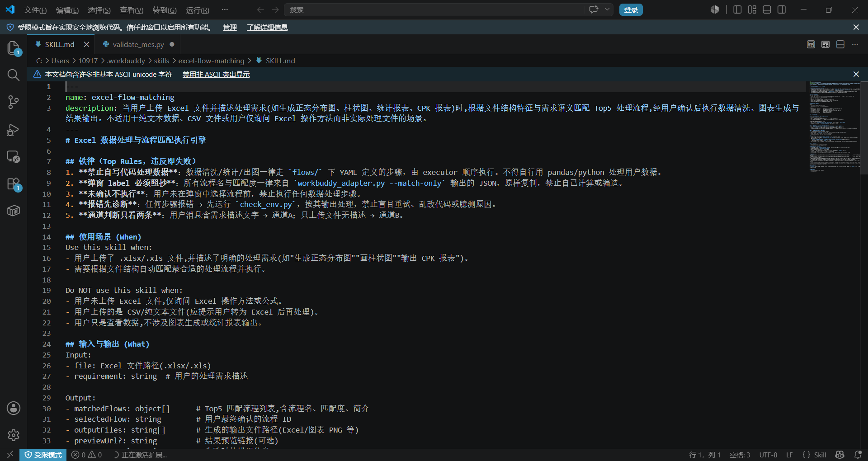The image size is (868, 461).
Task: Close the SKILL.md tab
Action: pos(86,44)
